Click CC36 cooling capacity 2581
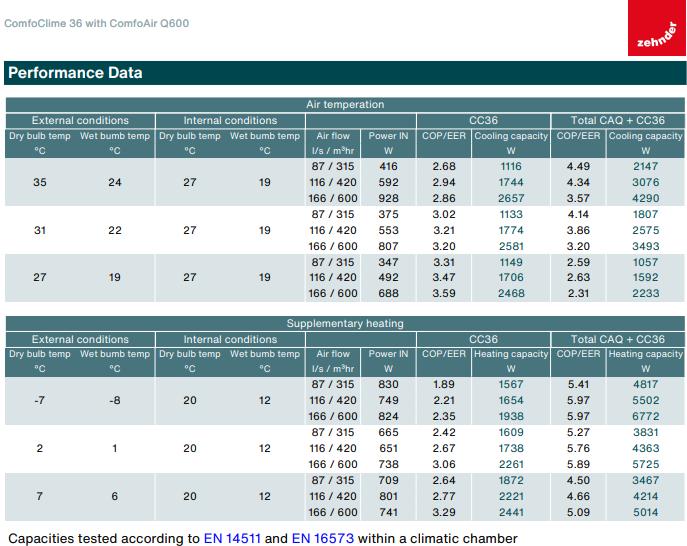Viewport: 687px width, 546px height. point(511,246)
